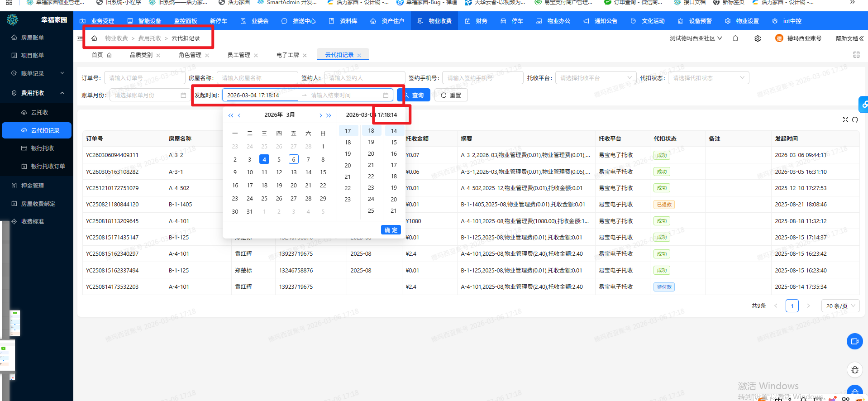The image size is (868, 401).
Task: Click the blue video floating button
Action: click(x=854, y=341)
